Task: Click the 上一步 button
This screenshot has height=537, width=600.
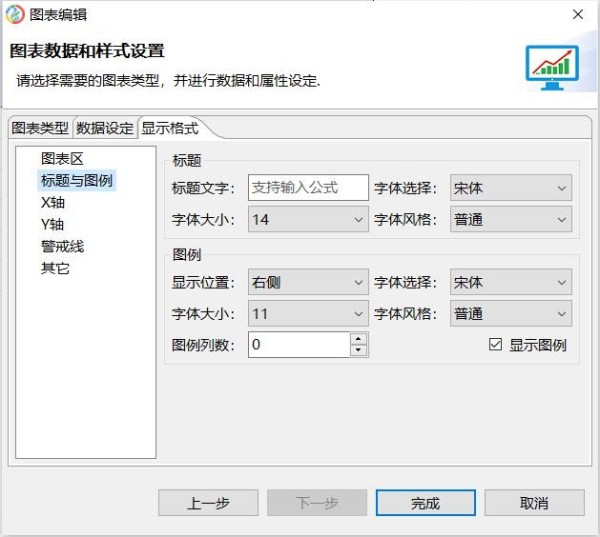Action: [208, 503]
